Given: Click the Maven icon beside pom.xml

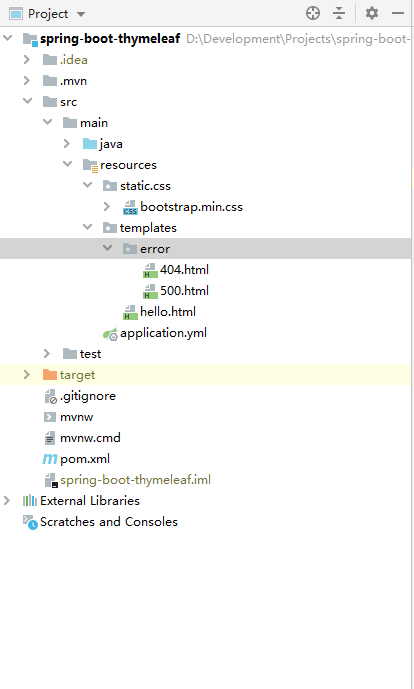Looking at the screenshot, I should 50,459.
